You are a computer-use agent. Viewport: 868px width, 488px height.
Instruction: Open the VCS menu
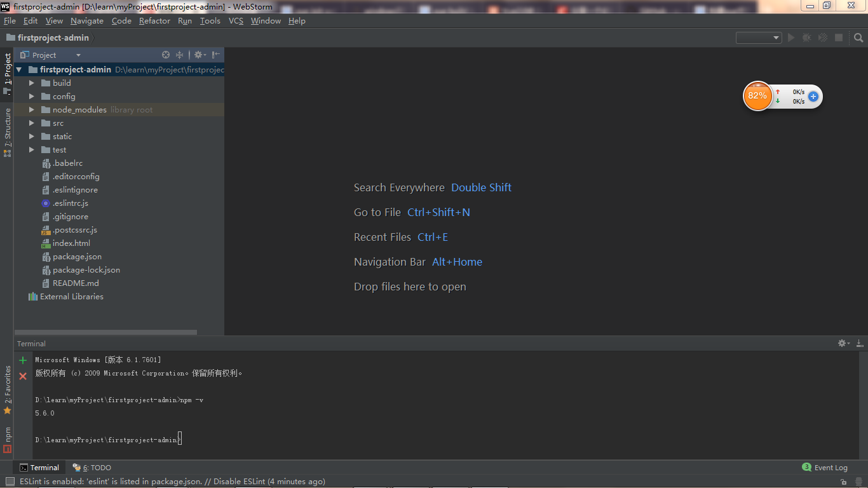236,21
